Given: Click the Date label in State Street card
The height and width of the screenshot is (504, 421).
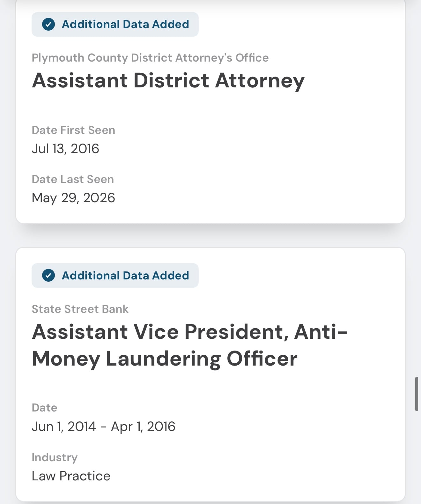Looking at the screenshot, I should (44, 408).
